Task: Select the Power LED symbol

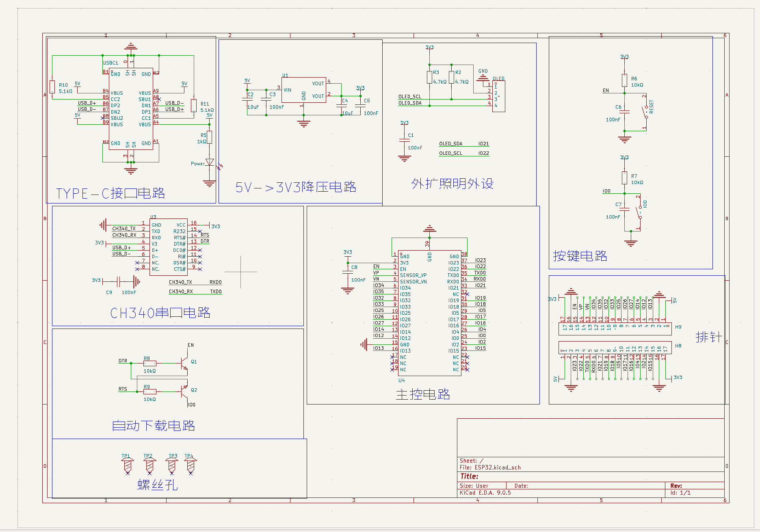Action: [210, 162]
